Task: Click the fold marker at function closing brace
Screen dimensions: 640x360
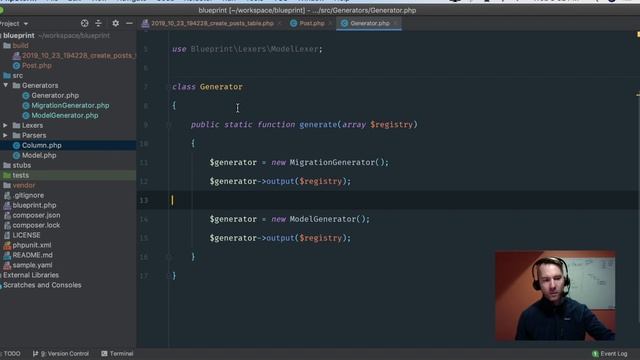Action: [x=169, y=257]
